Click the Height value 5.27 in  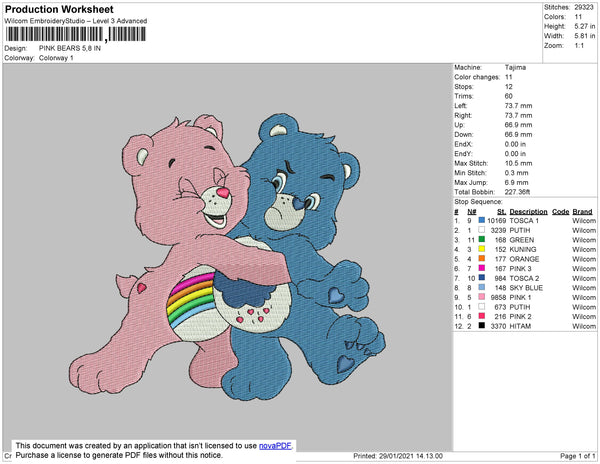click(585, 26)
